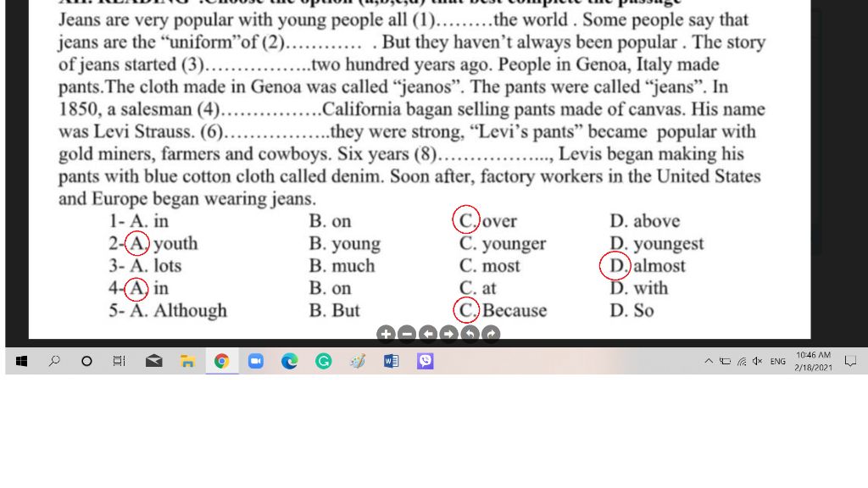
Task: Select question 3 option "C. most"
Action: (x=490, y=266)
